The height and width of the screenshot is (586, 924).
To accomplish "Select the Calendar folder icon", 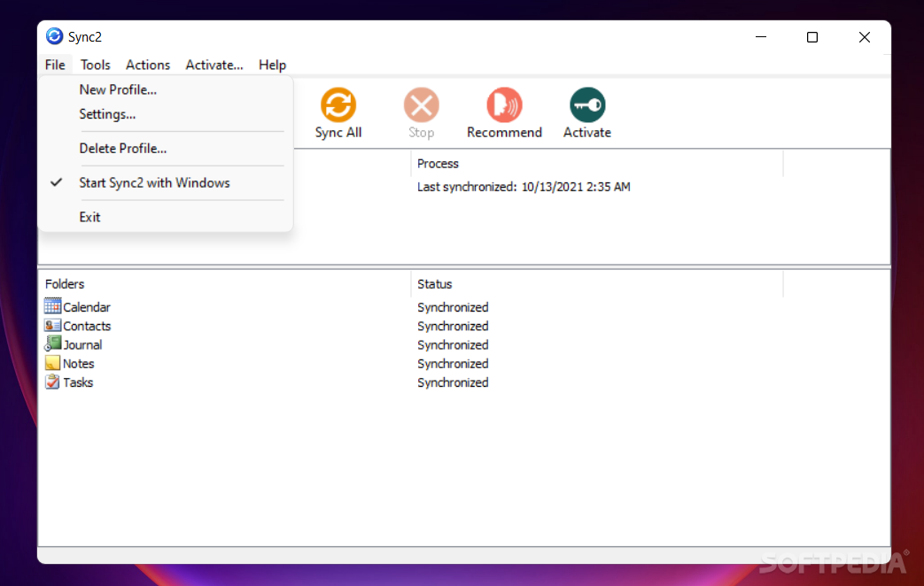I will pos(52,306).
